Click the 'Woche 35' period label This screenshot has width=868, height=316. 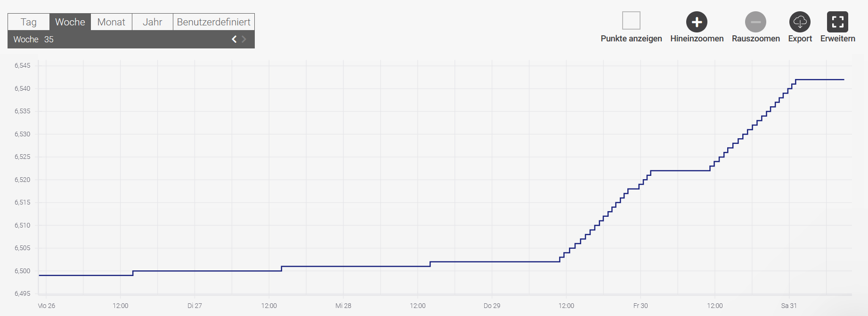coord(33,39)
